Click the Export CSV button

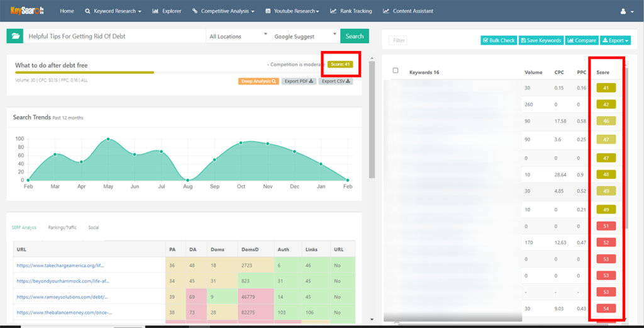(x=336, y=81)
